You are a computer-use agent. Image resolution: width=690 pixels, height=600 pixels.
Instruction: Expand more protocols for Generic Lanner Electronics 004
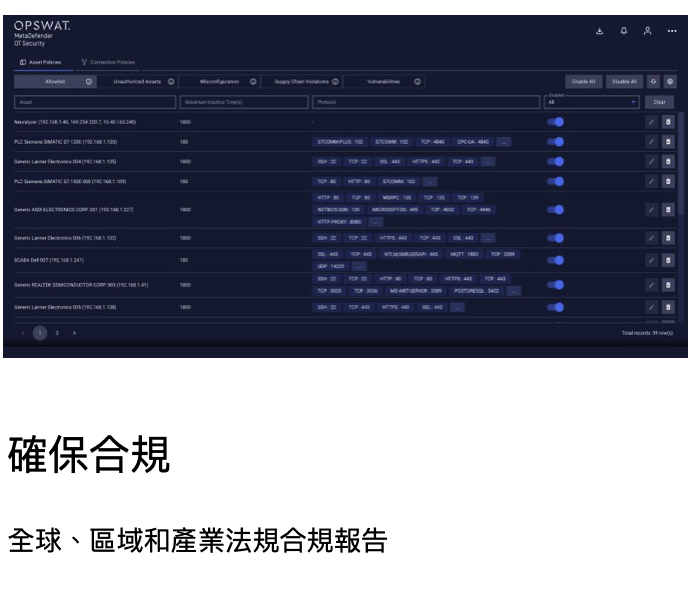488,162
